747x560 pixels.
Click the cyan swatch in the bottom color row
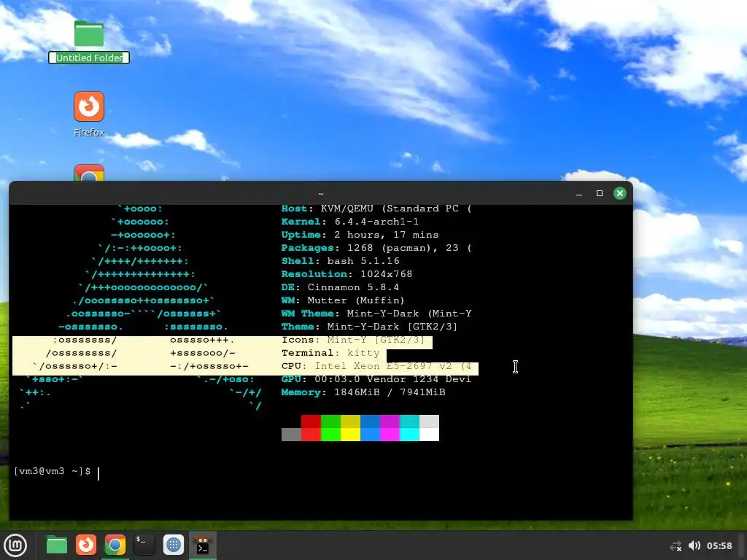coord(409,435)
